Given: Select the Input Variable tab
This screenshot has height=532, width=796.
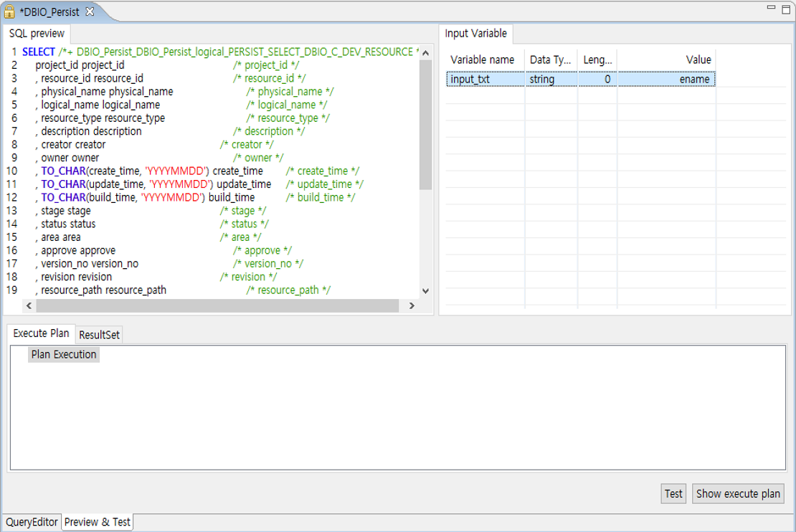Looking at the screenshot, I should pyautogui.click(x=474, y=33).
